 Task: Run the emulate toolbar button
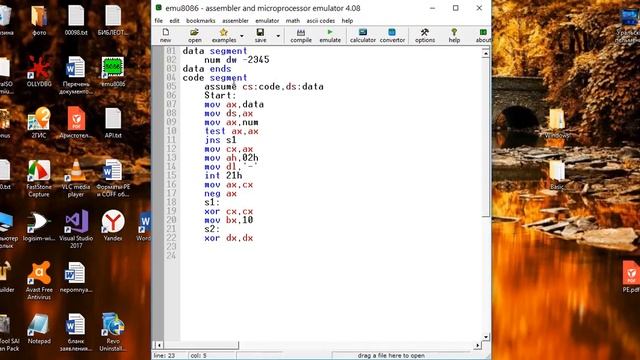tap(330, 36)
